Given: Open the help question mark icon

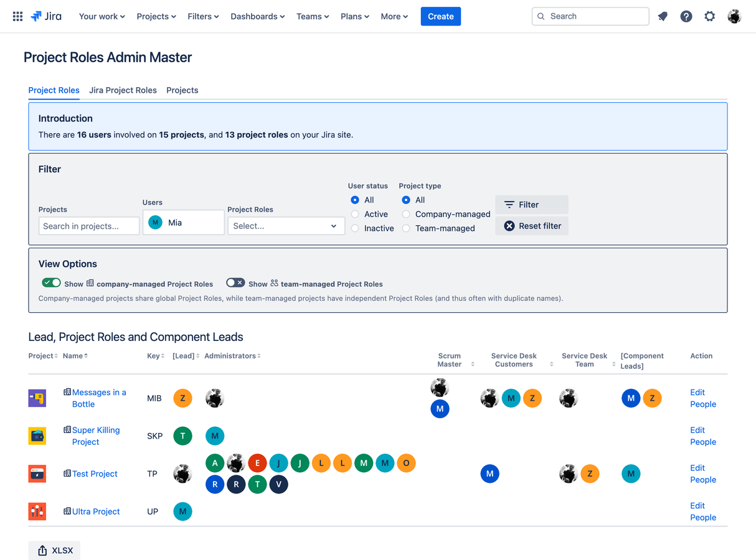Looking at the screenshot, I should 686,16.
